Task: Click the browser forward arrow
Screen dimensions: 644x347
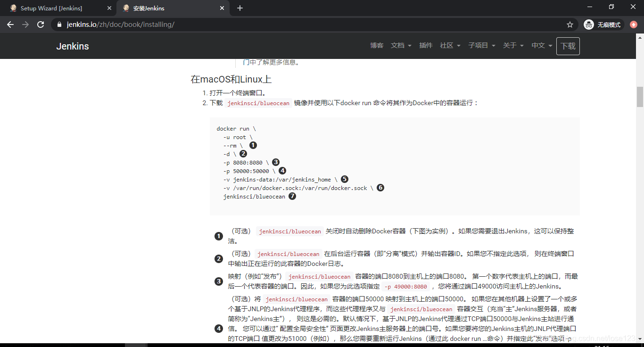Action: coord(25,25)
